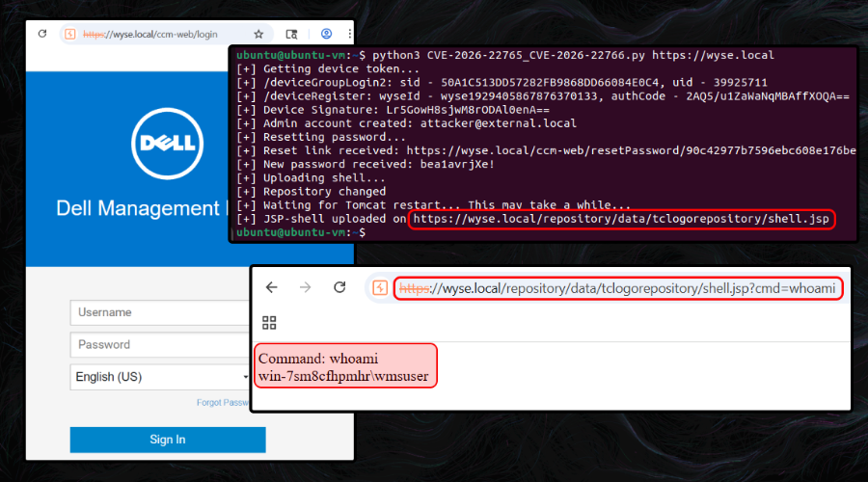868x482 pixels.
Task: Click the 'Uploading shell...' terminal line
Action: point(311,178)
